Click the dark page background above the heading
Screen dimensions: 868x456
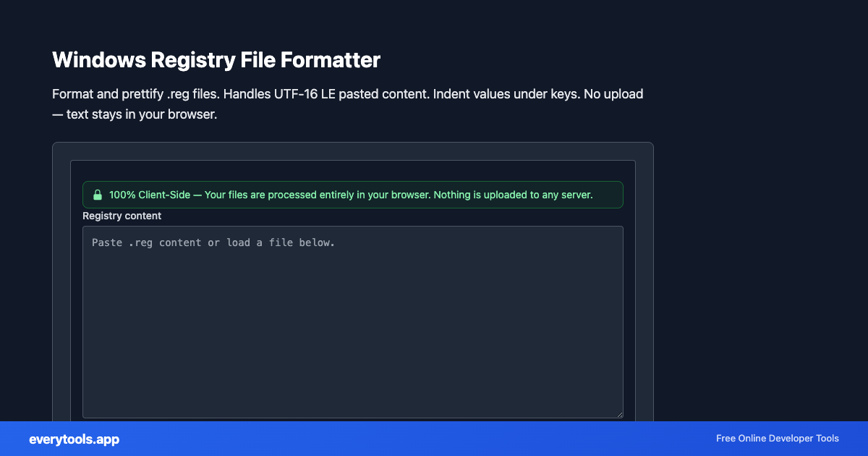pyautogui.click(x=434, y=22)
